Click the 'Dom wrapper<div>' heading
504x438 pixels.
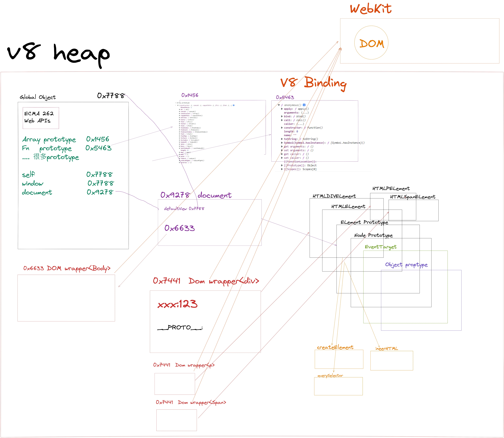pyautogui.click(x=224, y=281)
